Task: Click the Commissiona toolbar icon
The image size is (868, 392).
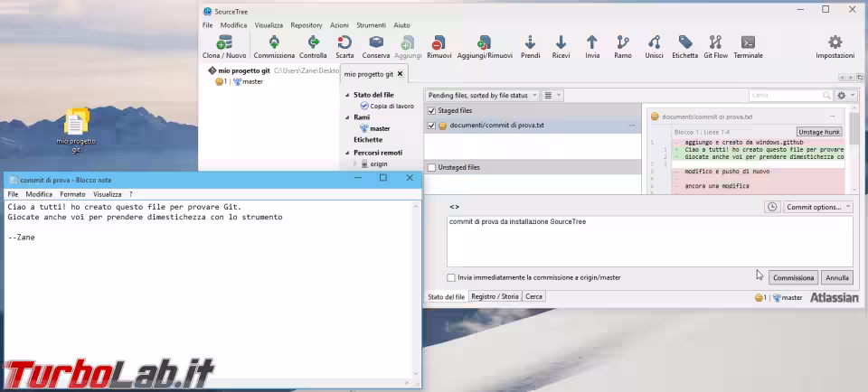Action: [273, 42]
